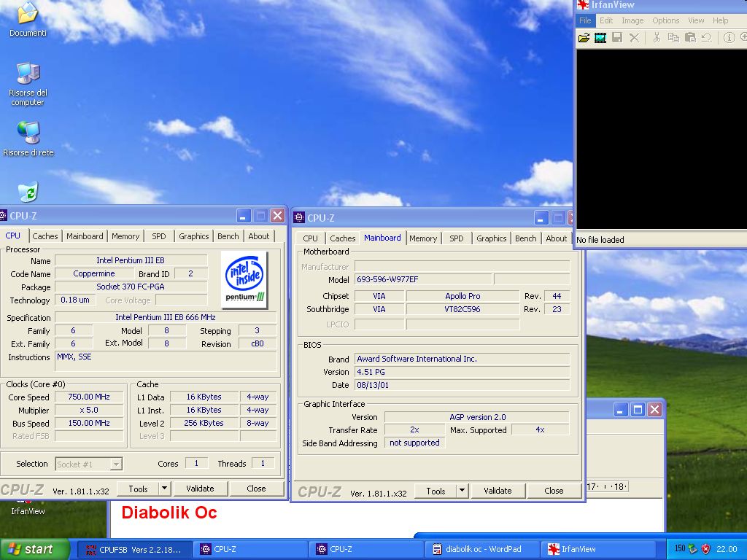Click the motherboard Model field 693-596-W977EF
This screenshot has width=747, height=560.
click(423, 279)
